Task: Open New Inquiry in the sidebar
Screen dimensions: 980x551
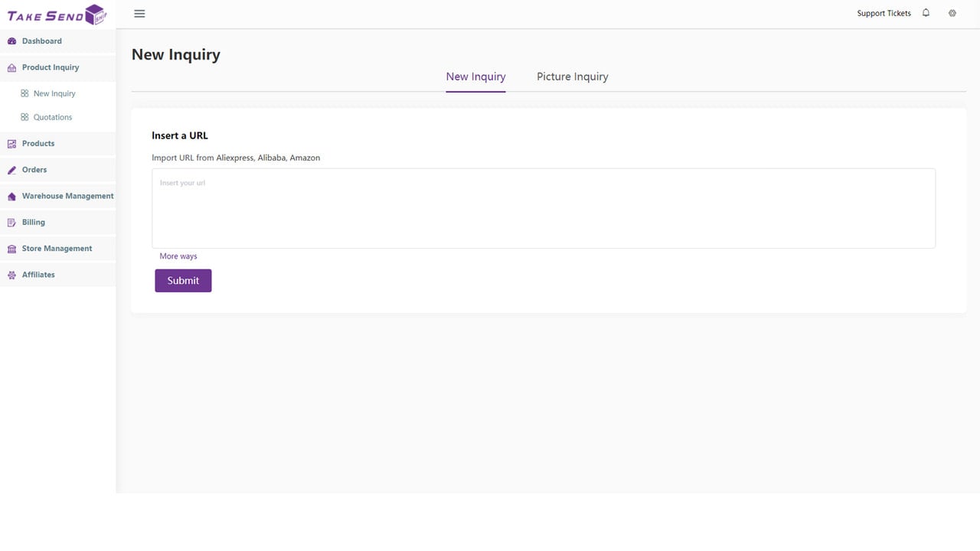Action: pyautogui.click(x=54, y=93)
